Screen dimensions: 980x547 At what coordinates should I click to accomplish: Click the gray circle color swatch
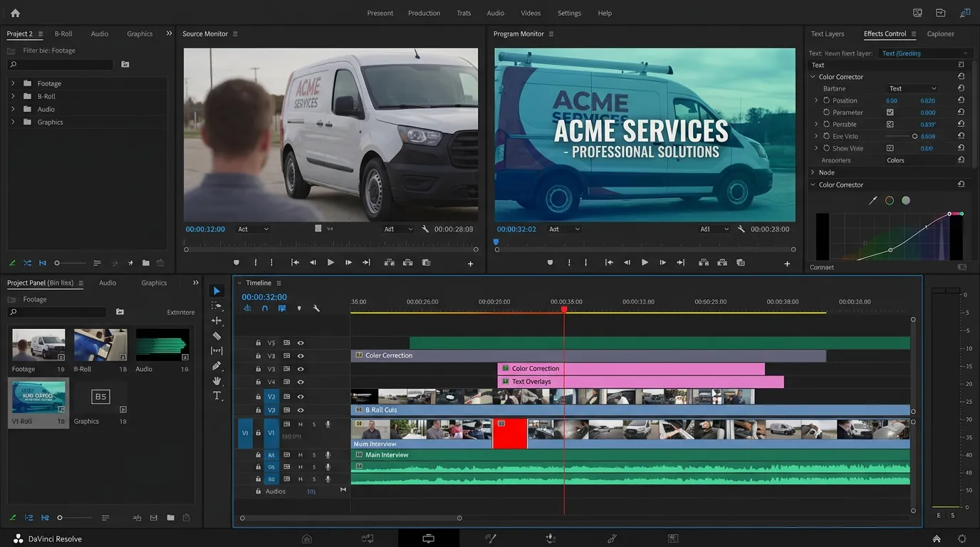[x=906, y=201]
